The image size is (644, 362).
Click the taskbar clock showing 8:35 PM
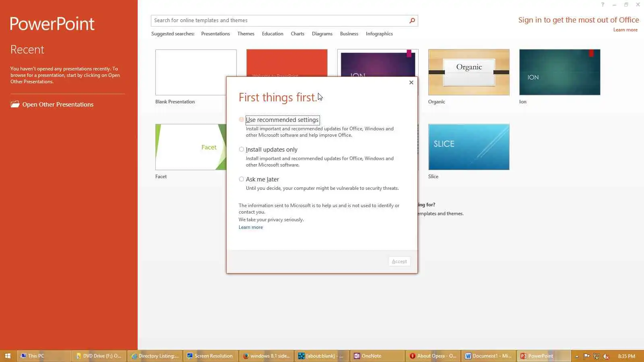[x=626, y=356]
